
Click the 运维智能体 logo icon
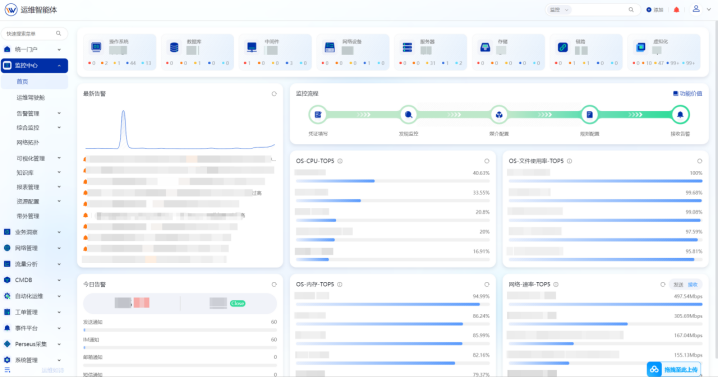pos(11,10)
